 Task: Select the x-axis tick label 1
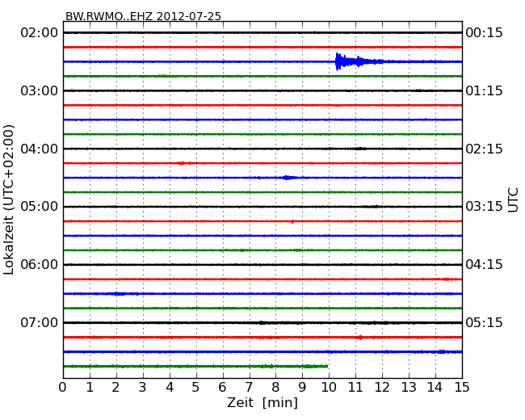(90, 388)
